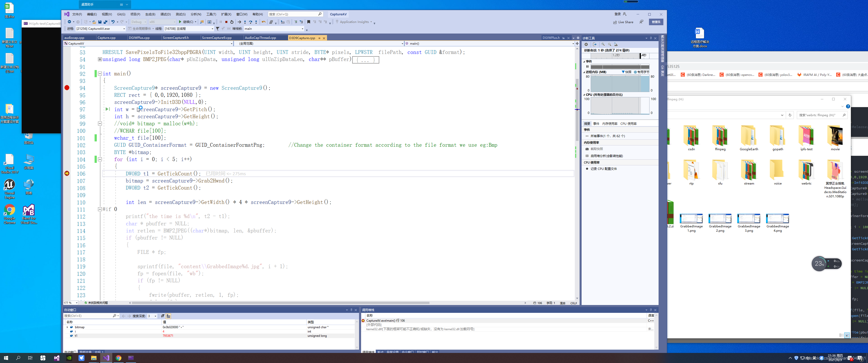
Task: Select the Memory Usage (内存使用率) tab in Diagnostic Tools
Action: (610, 124)
